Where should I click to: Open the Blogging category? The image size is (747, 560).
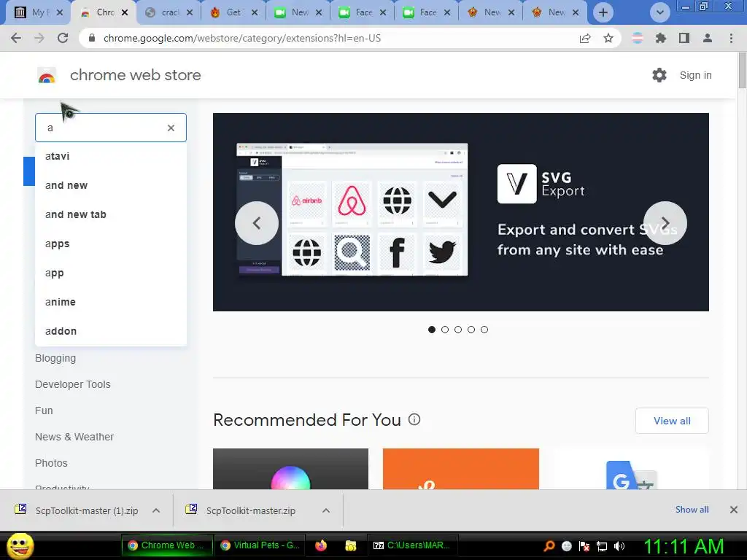click(x=55, y=358)
